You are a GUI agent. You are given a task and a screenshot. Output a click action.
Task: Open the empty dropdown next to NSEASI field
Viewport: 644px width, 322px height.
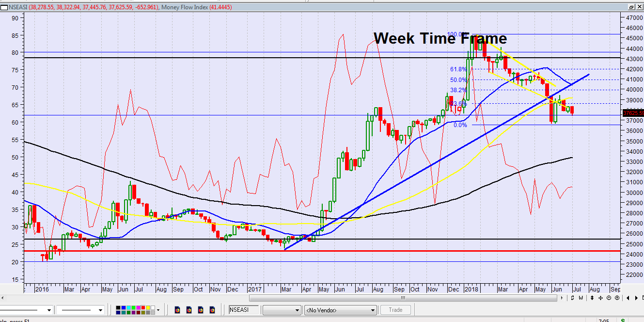pyautogui.click(x=282, y=310)
